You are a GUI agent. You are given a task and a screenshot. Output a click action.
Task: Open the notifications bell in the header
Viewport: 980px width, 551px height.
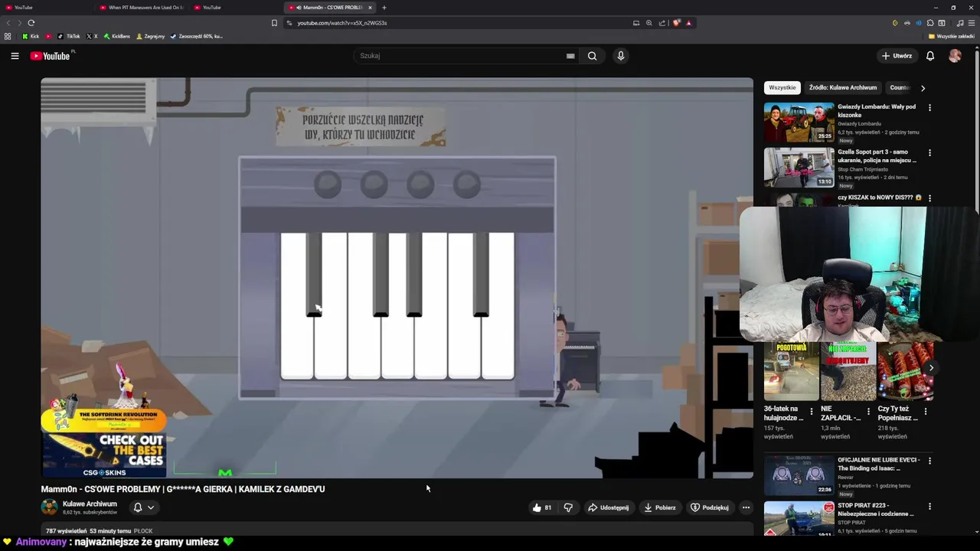click(x=930, y=56)
